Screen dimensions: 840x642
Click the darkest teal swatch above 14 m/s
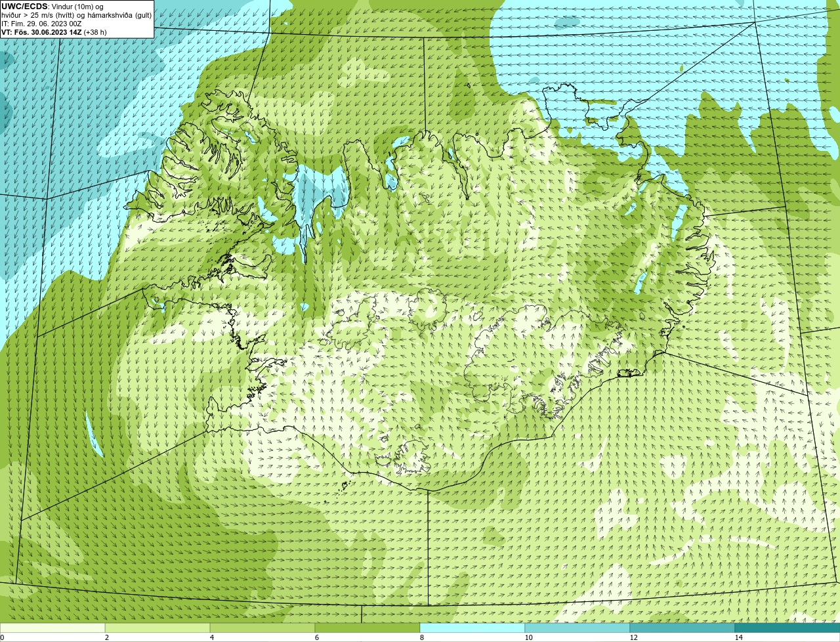787,628
